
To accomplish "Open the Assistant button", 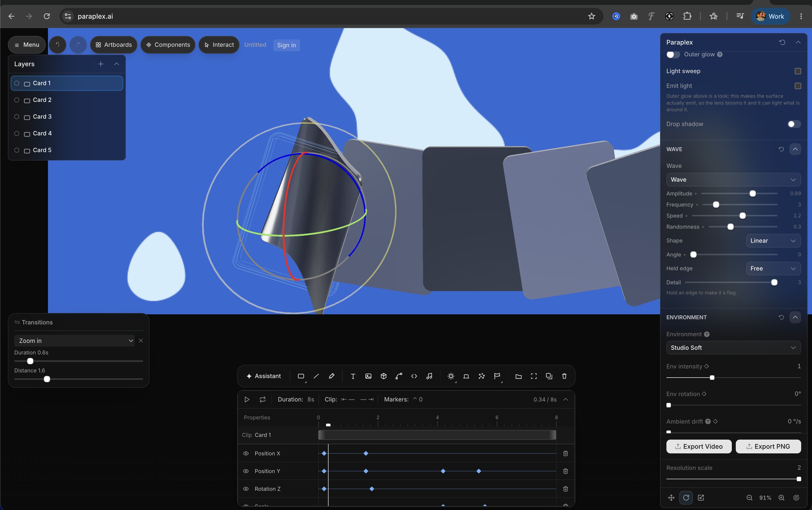I will (x=264, y=376).
